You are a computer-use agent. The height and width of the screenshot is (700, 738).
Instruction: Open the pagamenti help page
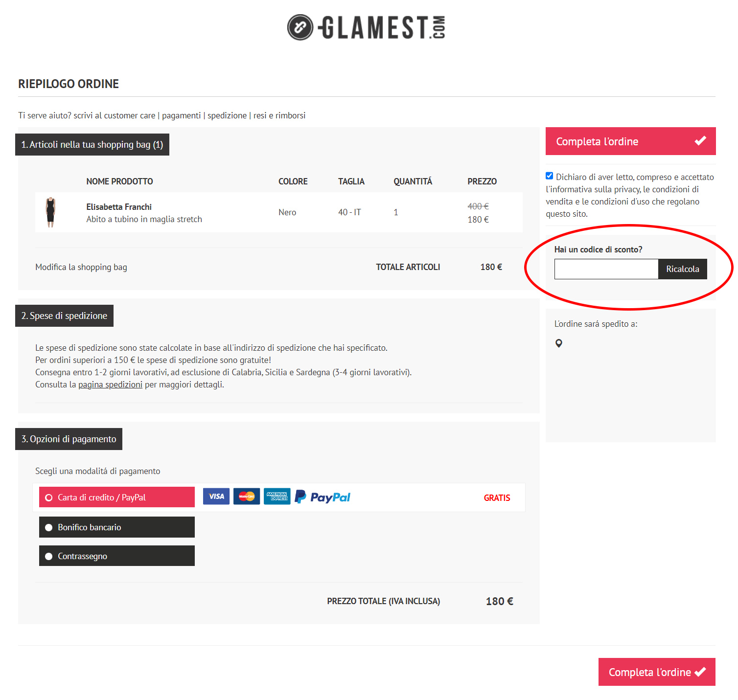click(181, 115)
